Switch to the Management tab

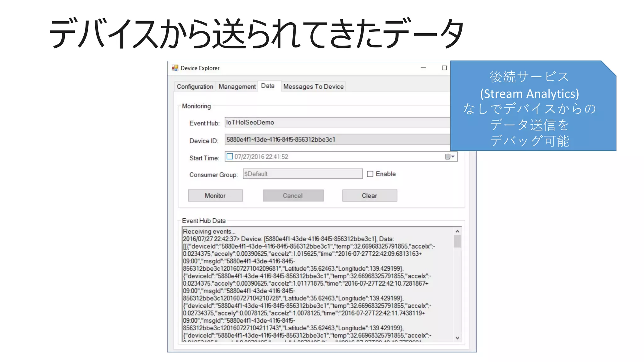[237, 86]
